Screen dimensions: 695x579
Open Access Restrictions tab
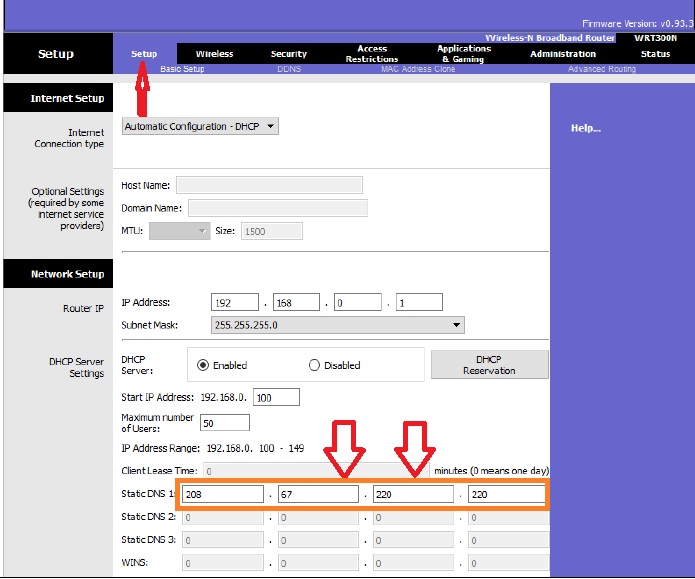tap(372, 54)
